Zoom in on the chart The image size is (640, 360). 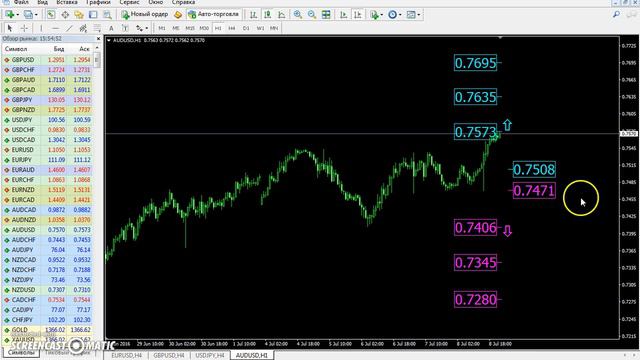coord(298,15)
